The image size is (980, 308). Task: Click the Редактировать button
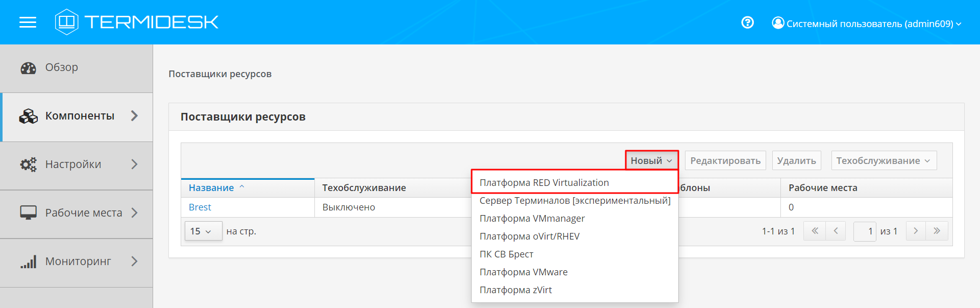[x=725, y=160]
